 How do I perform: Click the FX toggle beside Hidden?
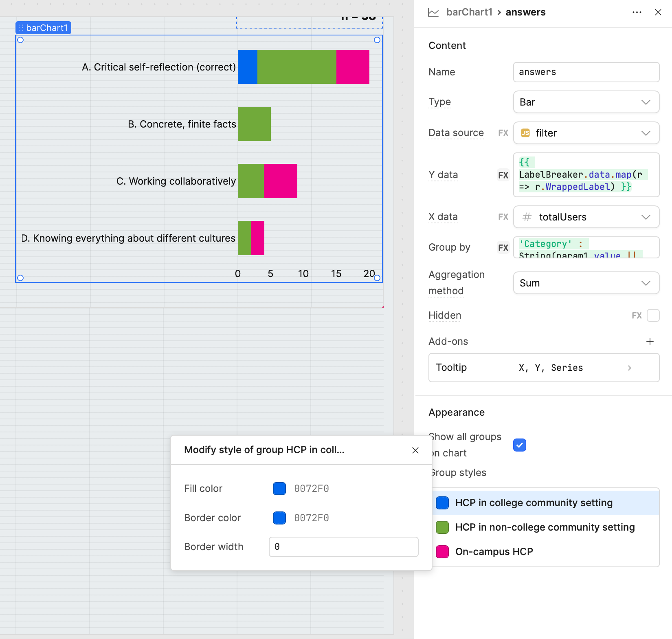pos(637,315)
